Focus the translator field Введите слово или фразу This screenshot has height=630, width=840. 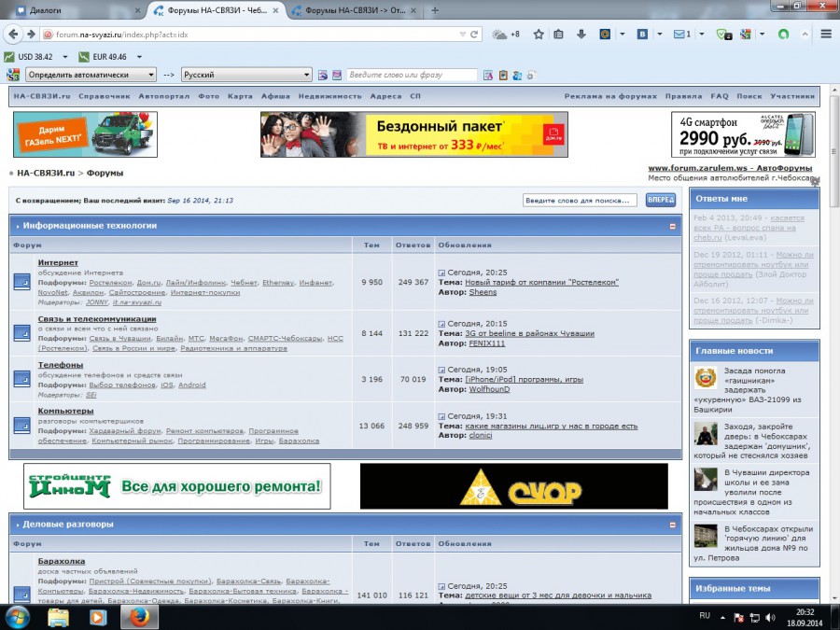coord(412,75)
